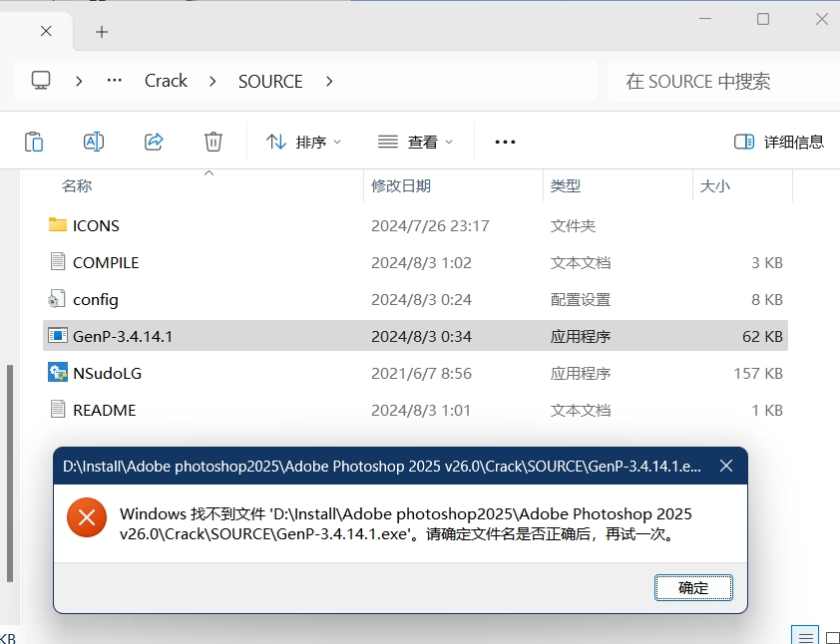Click the 157 KB size cell
The image size is (840, 644).
[x=758, y=374]
